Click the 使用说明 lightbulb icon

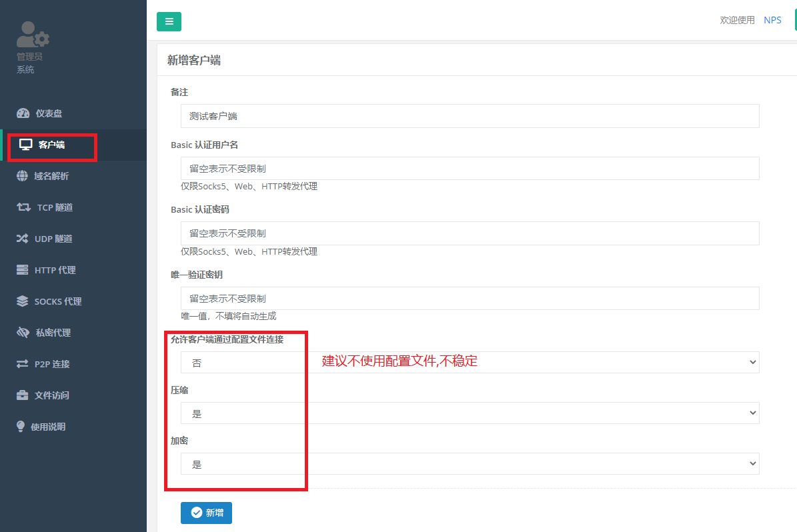pos(21,427)
